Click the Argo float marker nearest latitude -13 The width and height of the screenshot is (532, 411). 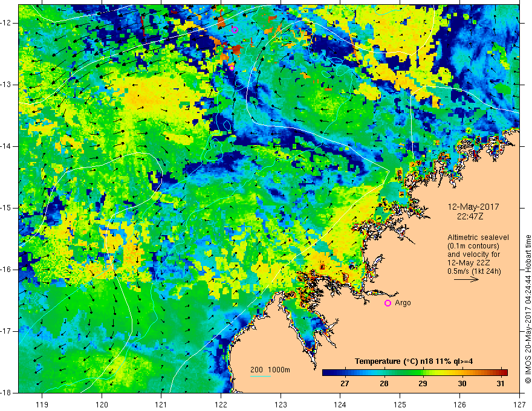(232, 68)
